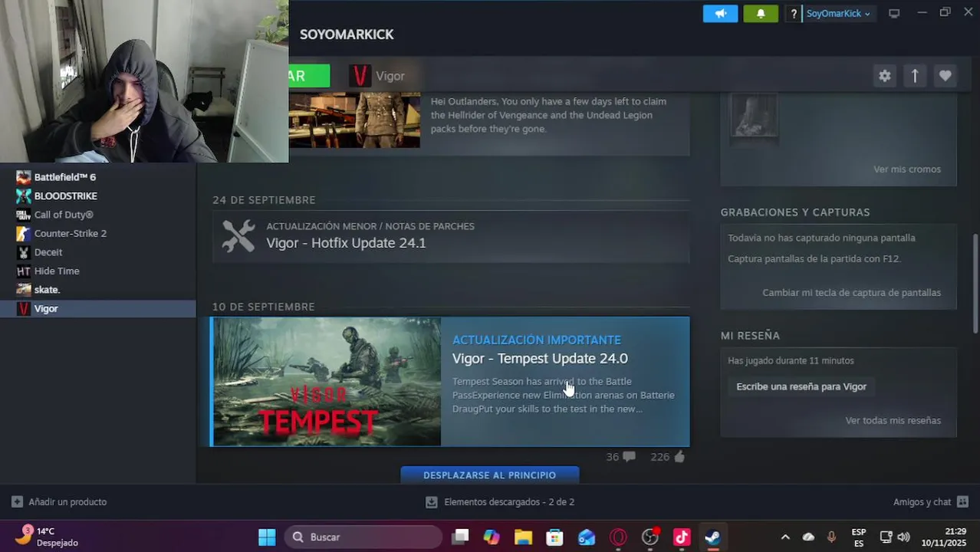Open Vigor game settings gear

pos(885,76)
